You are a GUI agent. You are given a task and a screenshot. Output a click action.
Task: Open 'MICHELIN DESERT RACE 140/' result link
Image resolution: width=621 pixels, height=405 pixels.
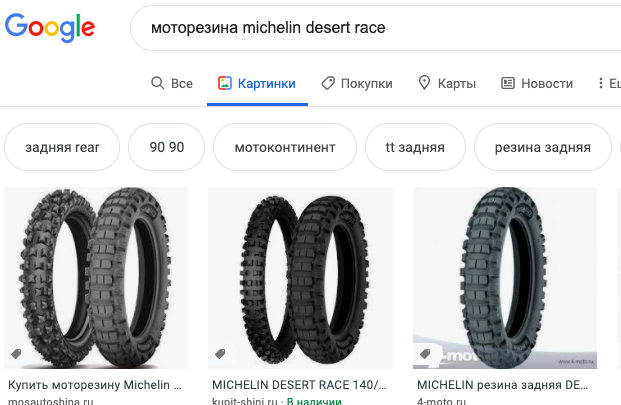click(x=298, y=384)
